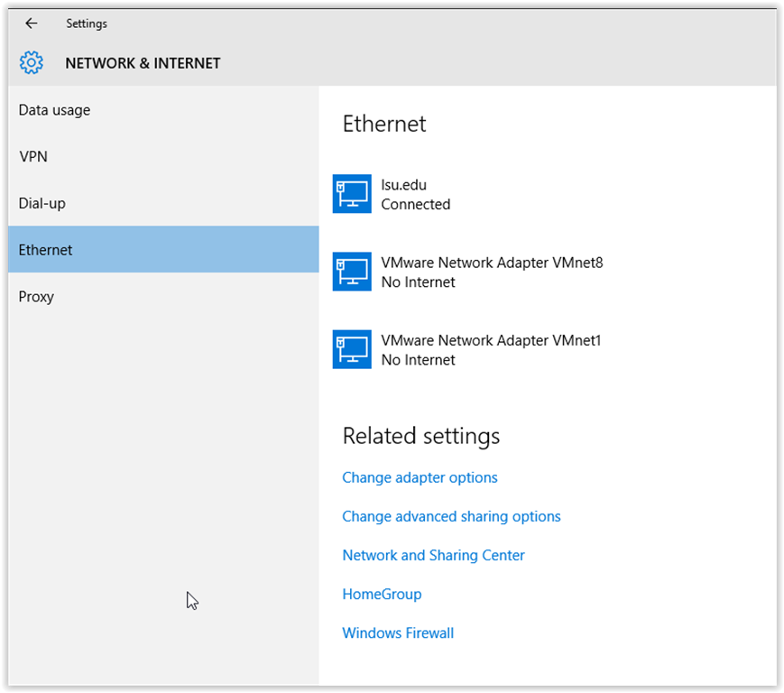The height and width of the screenshot is (693, 784).
Task: Click the VMnet8 network adapter icon
Action: click(352, 272)
